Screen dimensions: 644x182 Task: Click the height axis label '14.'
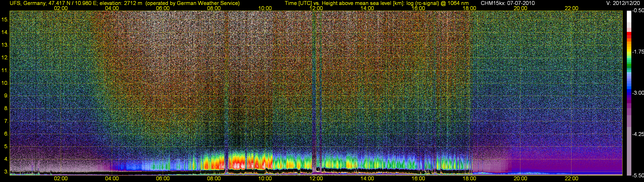click(x=5, y=32)
